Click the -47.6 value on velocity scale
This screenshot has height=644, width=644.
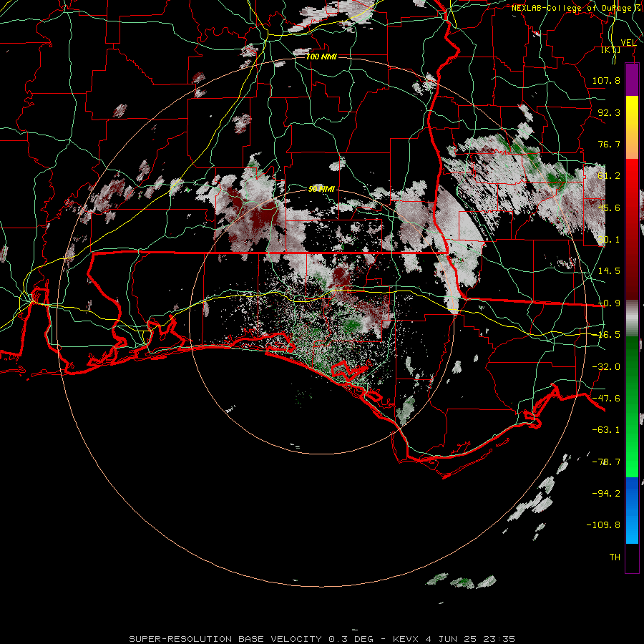tap(606, 399)
